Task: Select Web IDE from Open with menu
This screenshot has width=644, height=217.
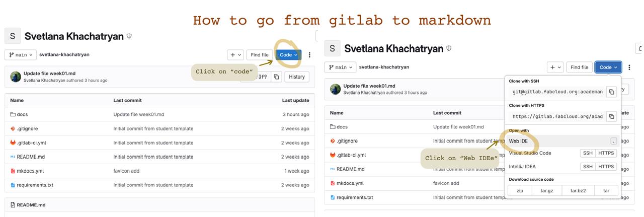Action: click(x=518, y=141)
